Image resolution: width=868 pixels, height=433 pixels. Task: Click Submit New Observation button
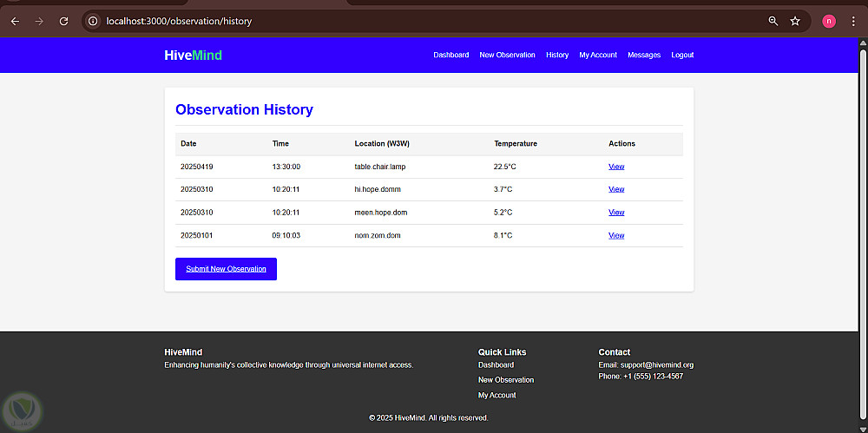226,269
